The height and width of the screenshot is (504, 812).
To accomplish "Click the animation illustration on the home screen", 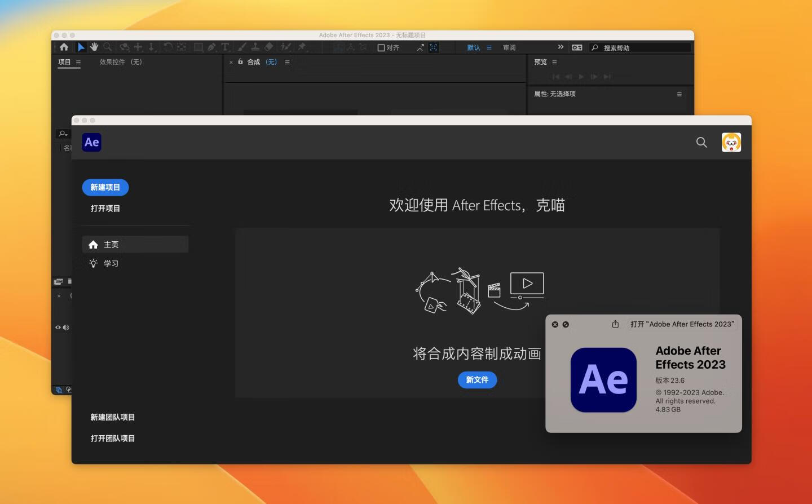I will (480, 290).
